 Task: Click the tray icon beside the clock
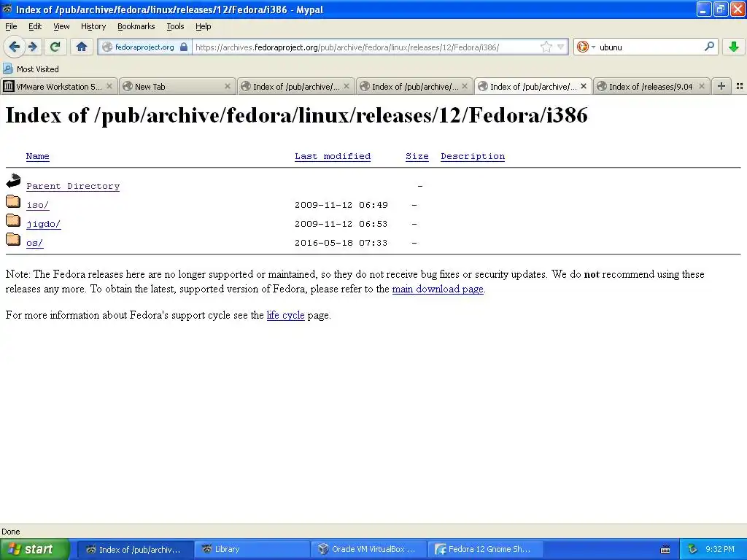click(693, 549)
